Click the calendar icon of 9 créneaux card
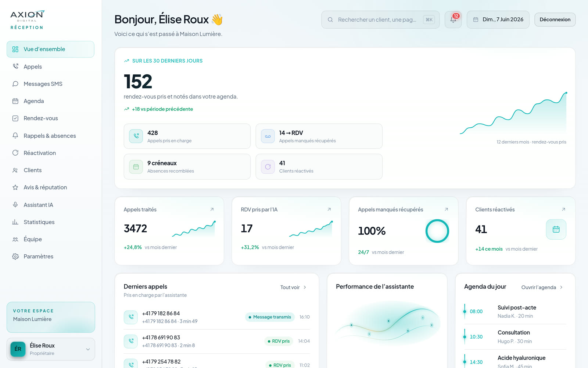Viewport: 588px width, 368px height. pyautogui.click(x=136, y=167)
